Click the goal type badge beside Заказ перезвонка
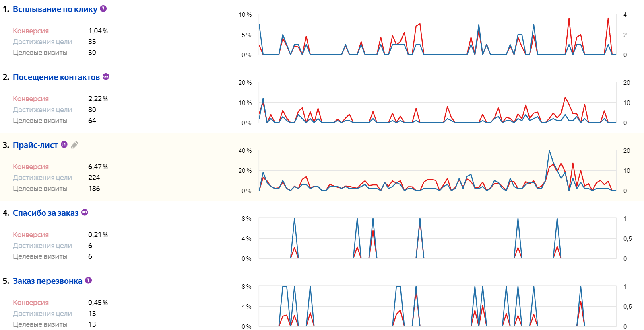Screen dimensions: 644x330 tap(89, 280)
